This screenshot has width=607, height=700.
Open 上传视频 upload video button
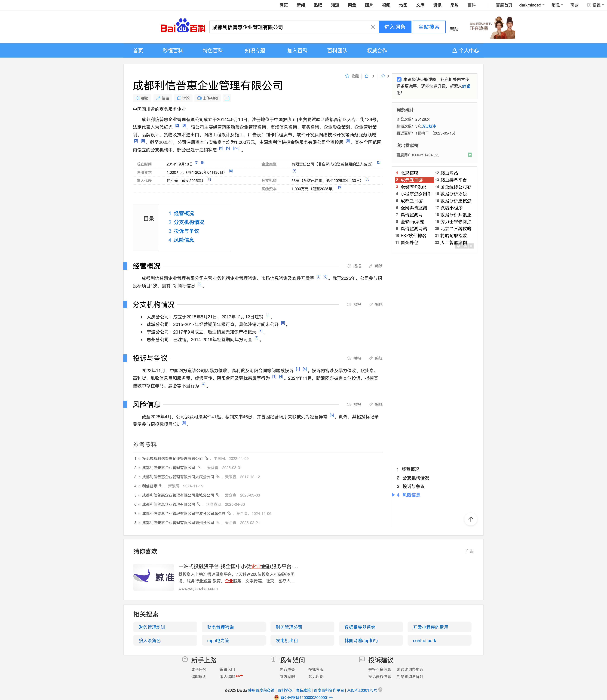208,98
